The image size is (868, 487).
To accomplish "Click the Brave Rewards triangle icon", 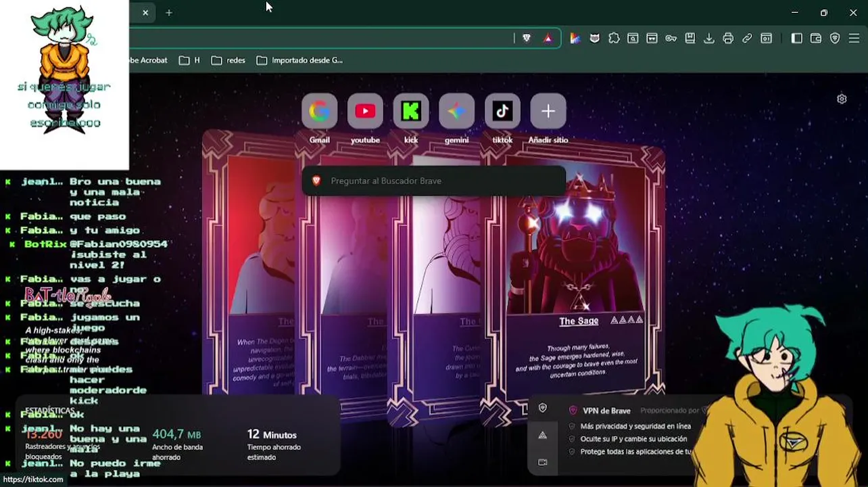I will point(548,39).
